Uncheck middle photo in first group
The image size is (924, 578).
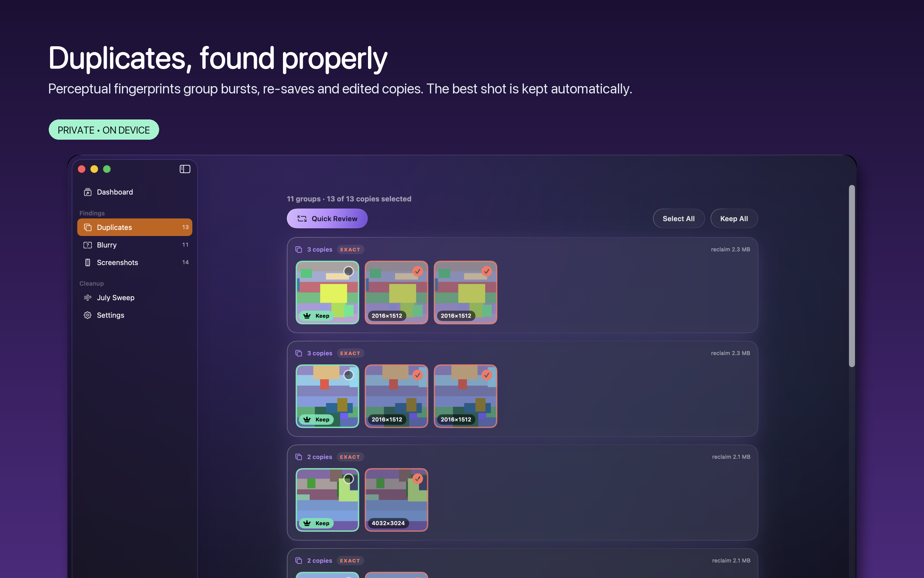point(417,271)
